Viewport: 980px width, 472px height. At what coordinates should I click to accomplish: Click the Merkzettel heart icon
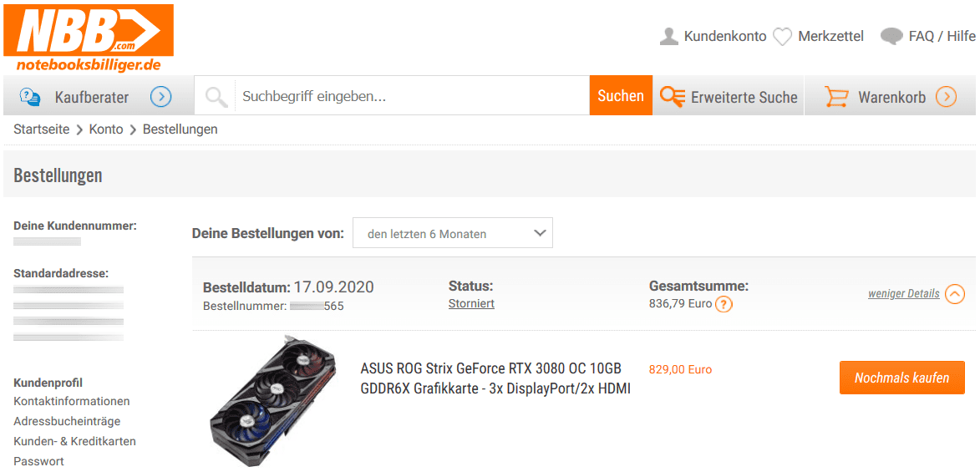783,37
